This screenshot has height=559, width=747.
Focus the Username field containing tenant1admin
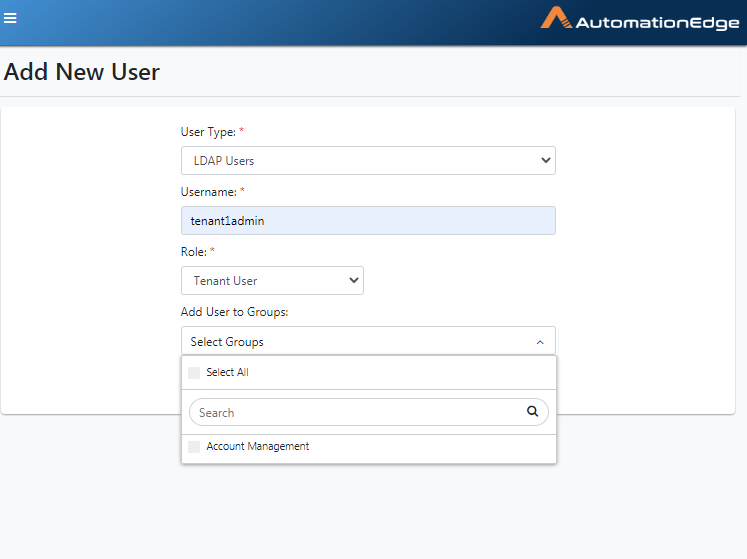click(x=368, y=220)
